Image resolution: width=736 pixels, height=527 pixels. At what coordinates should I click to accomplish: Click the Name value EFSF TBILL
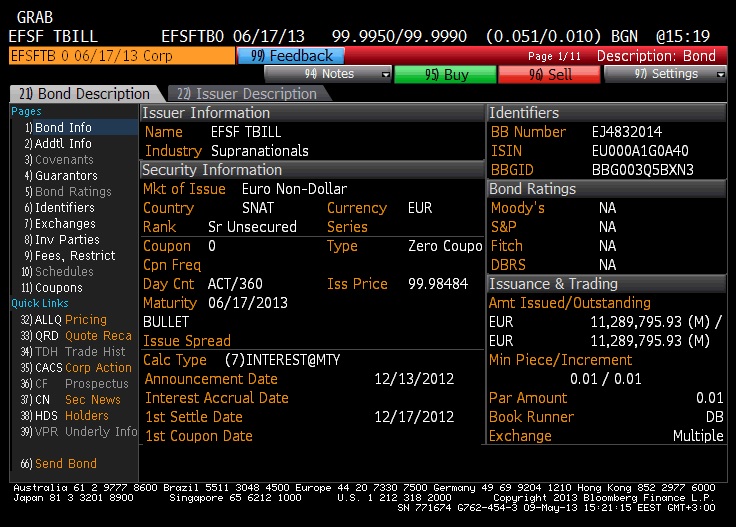tap(246, 132)
